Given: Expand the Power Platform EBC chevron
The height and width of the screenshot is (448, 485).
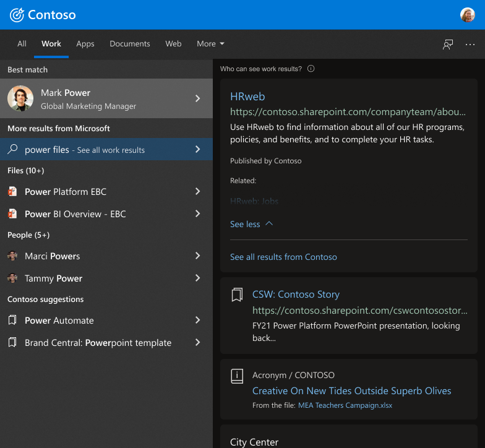Looking at the screenshot, I should [x=198, y=192].
